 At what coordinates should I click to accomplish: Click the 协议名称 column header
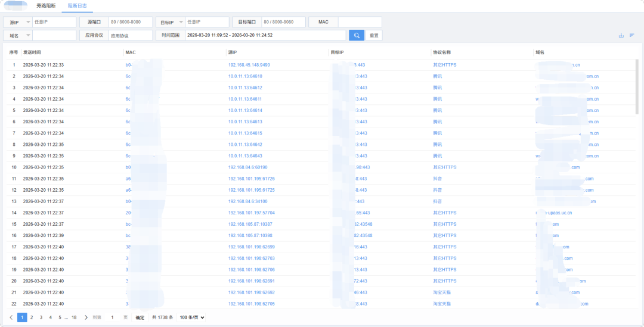(442, 52)
